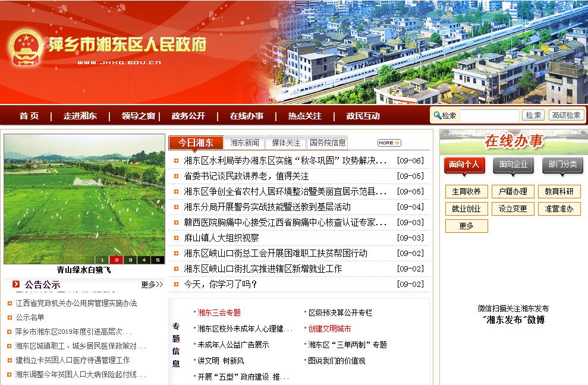Open 讲文明 树新风 topic link
Viewport: 588px width, 385px height.
[x=221, y=361]
